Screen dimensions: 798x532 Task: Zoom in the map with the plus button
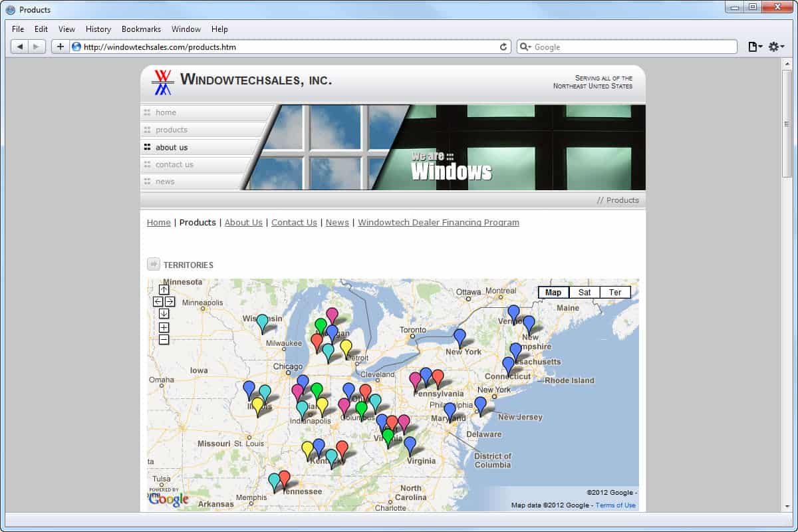point(164,327)
